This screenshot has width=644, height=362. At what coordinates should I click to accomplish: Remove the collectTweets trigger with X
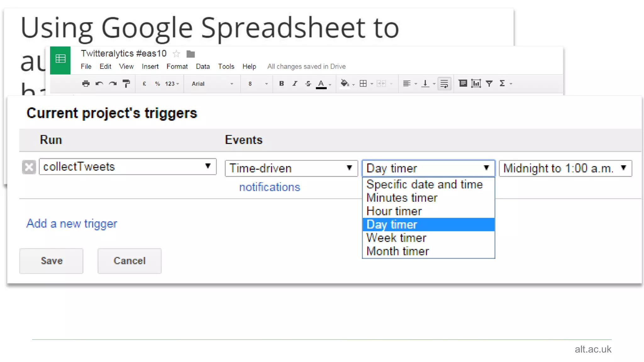[x=29, y=167]
